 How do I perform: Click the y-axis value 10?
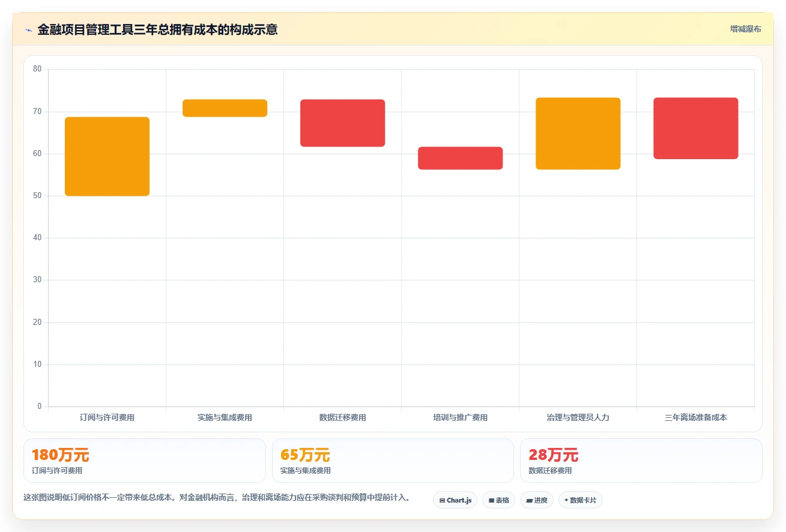point(37,364)
